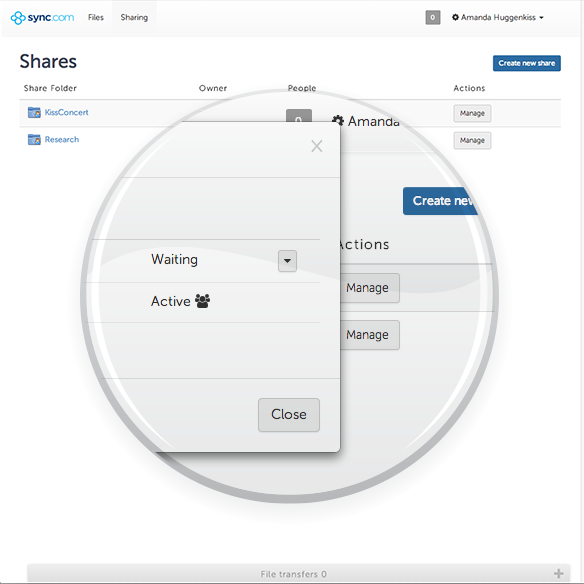This screenshot has height=584, width=584.
Task: Expand File transfers with plus icon
Action: coord(558,573)
